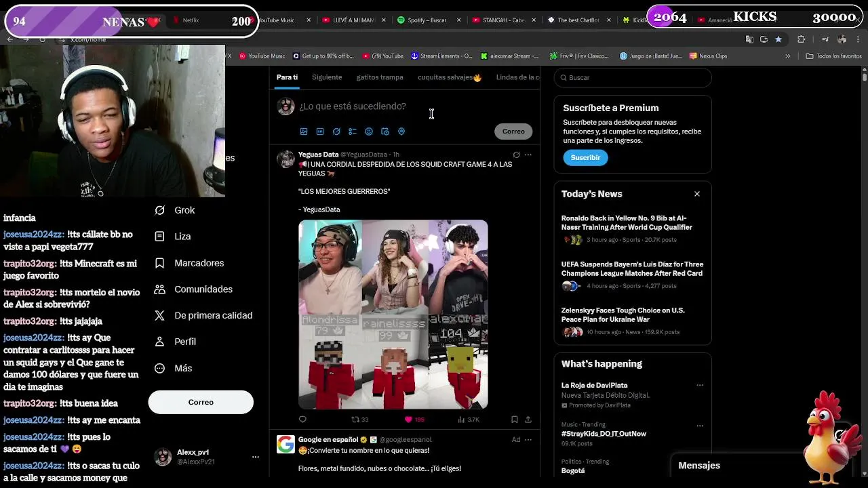The height and width of the screenshot is (488, 868).
Task: Go to Marcadores bookmarks
Action: click(189, 263)
